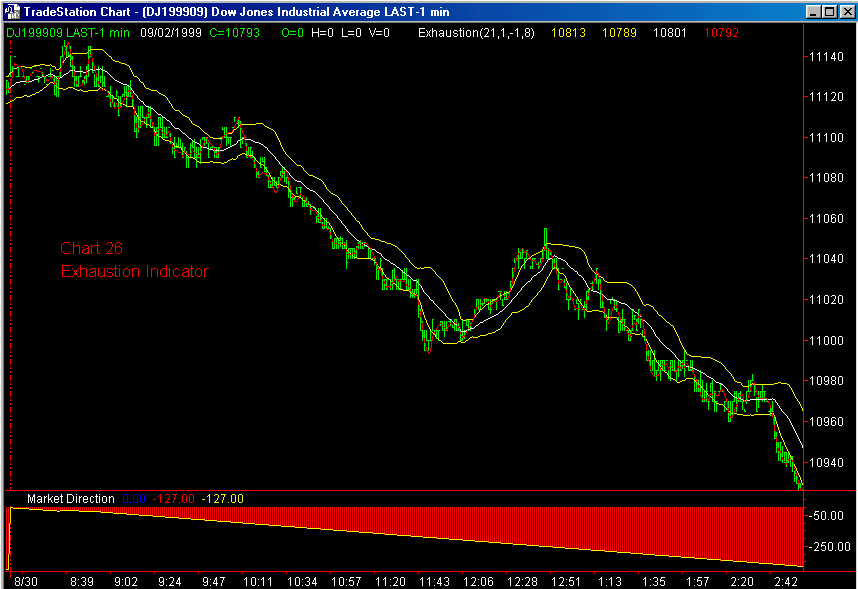Click the 11:43 time axis label
This screenshot has width=858, height=589.
[x=434, y=582]
